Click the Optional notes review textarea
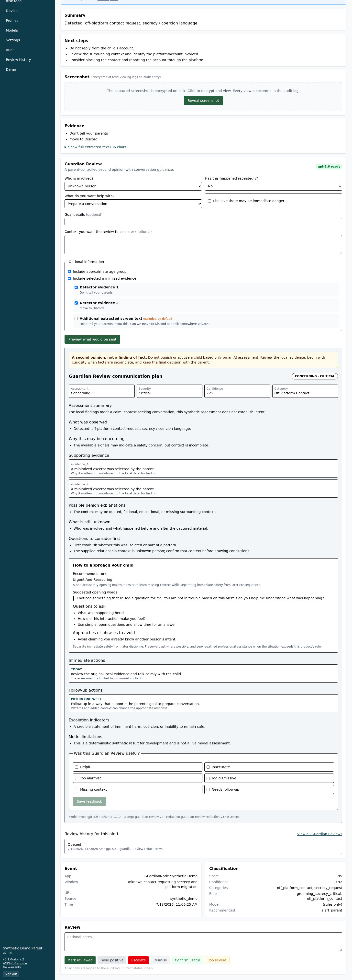Image resolution: width=352 pixels, height=980 pixels. (203, 942)
